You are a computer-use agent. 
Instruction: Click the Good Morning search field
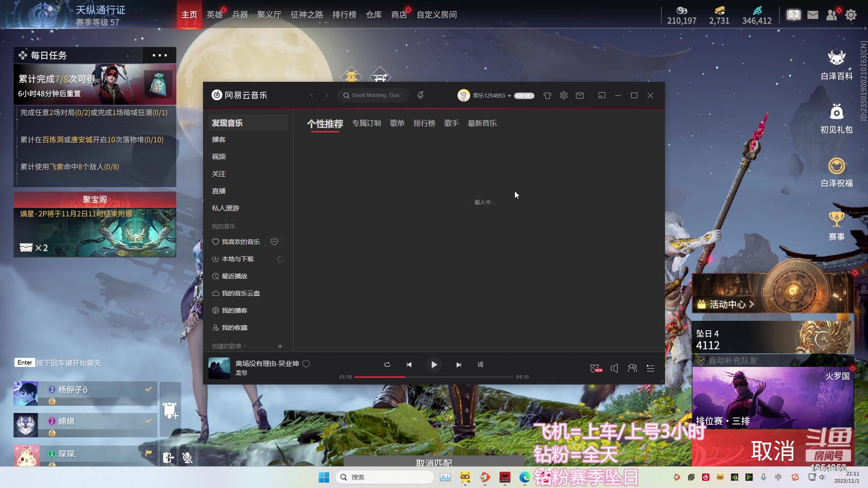[373, 95]
